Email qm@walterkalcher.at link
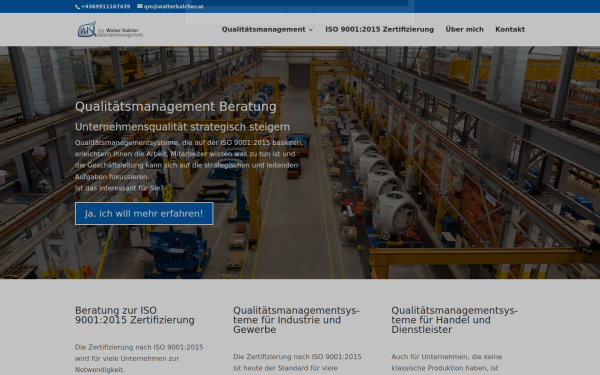Image resolution: width=600 pixels, height=375 pixels. coord(174,7)
